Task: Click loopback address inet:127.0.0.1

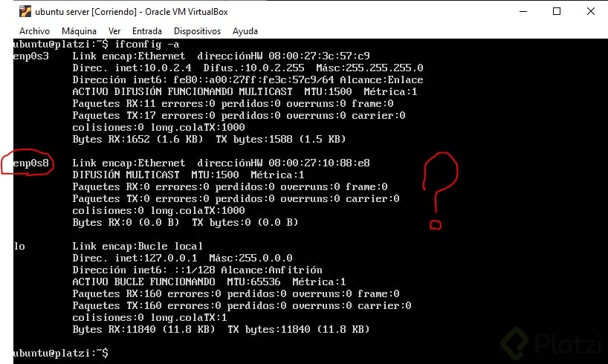Action: pyautogui.click(x=156, y=259)
